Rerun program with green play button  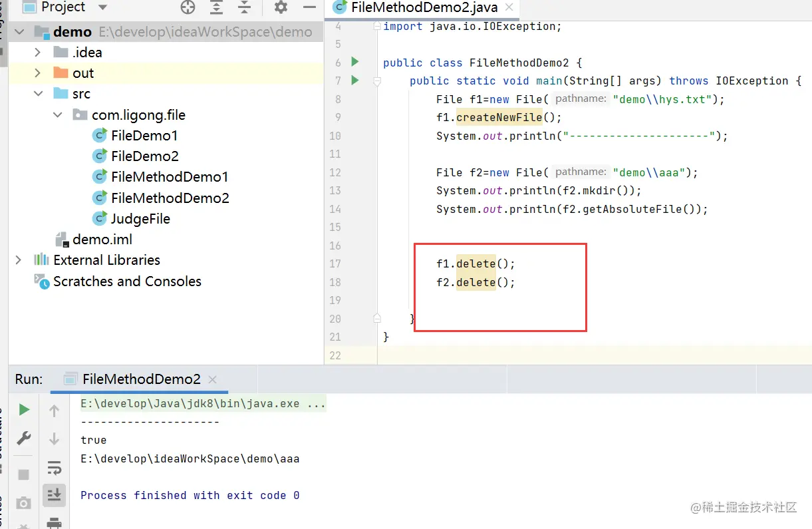24,410
